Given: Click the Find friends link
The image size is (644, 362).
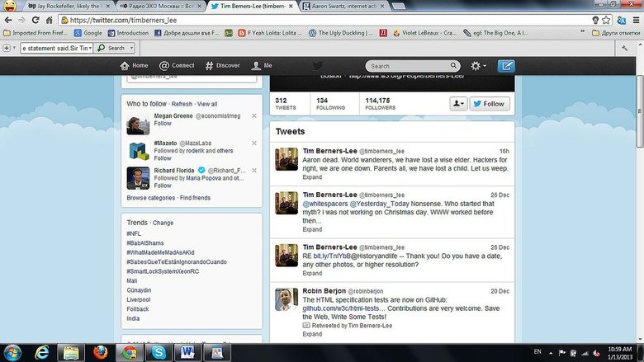Looking at the screenshot, I should [195, 198].
